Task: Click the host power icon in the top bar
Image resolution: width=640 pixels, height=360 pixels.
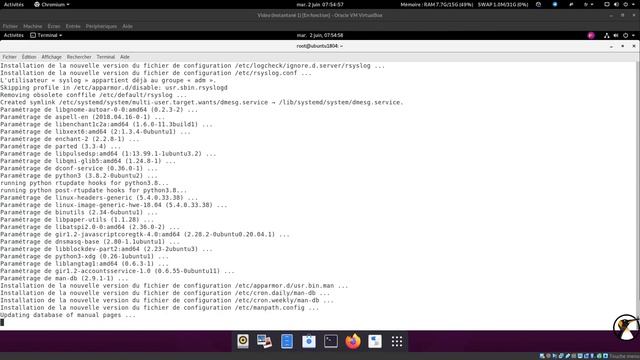Action: [x=625, y=4]
